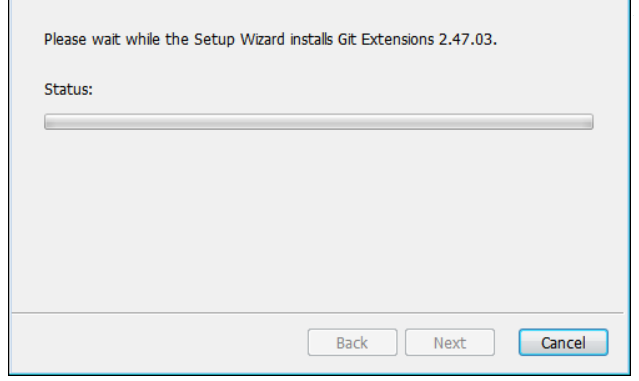Click the "Next" text on the navigation button

tap(450, 343)
